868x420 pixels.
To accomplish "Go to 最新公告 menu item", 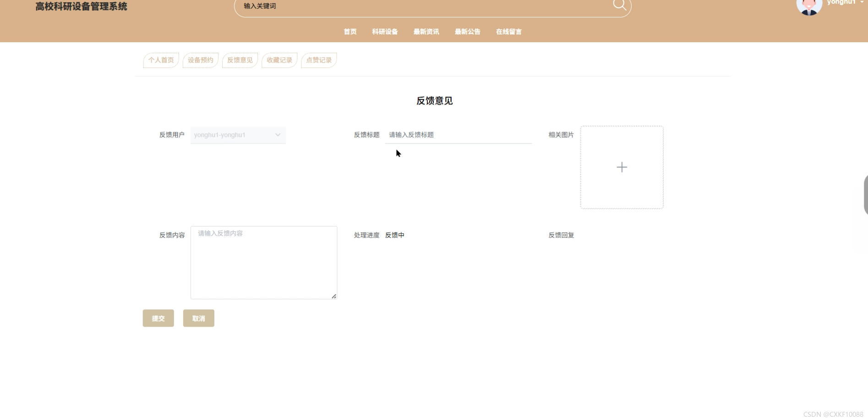I will (467, 32).
